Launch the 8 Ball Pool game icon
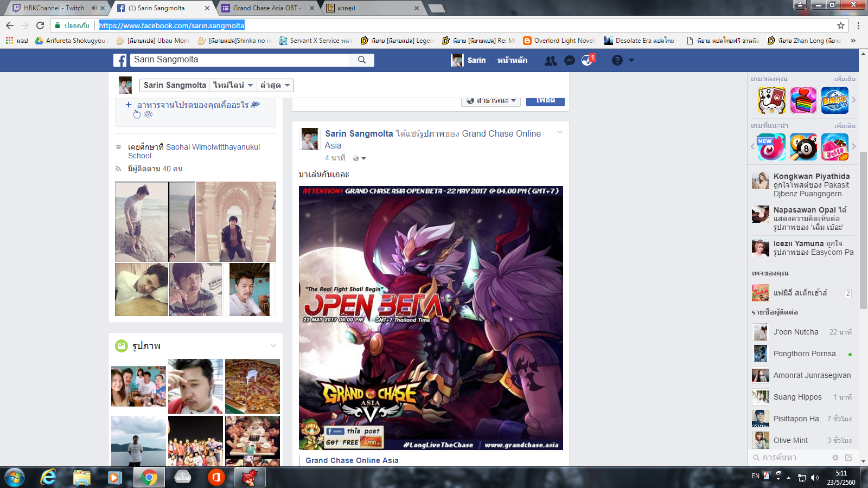 tap(803, 147)
